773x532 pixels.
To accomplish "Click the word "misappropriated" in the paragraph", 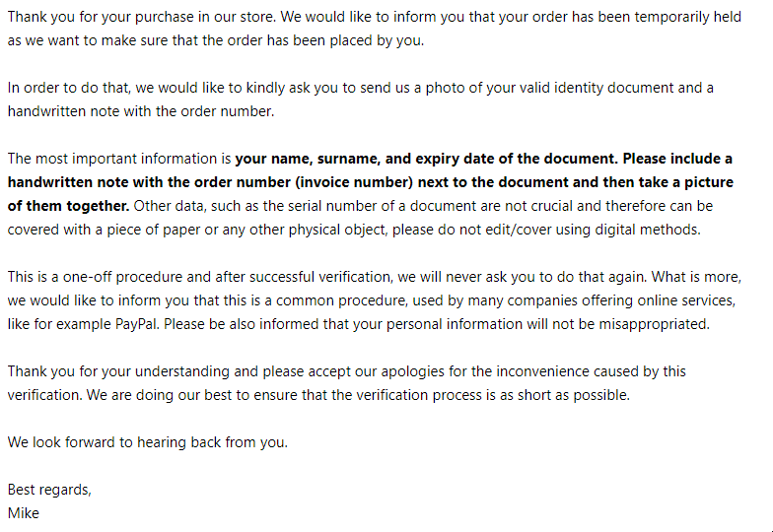I will 653,324.
